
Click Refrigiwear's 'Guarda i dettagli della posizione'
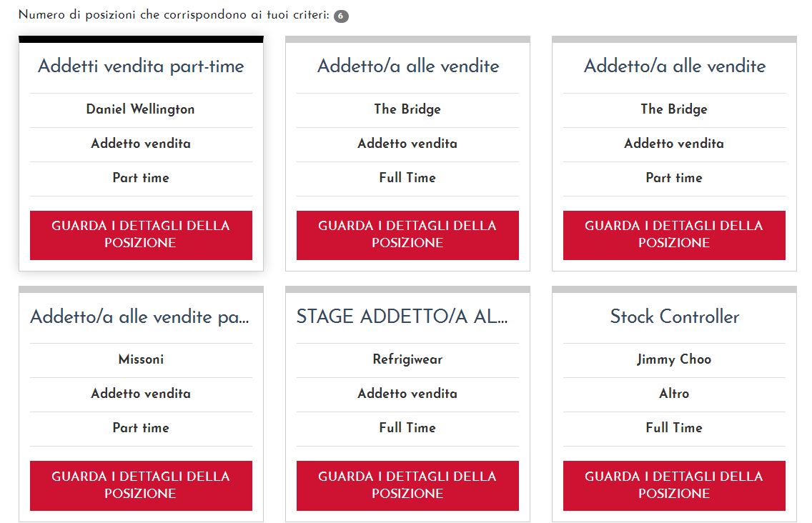[x=407, y=485]
